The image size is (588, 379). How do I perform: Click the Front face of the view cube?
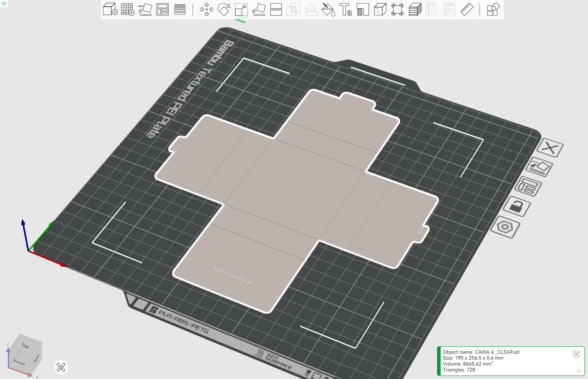[19, 362]
